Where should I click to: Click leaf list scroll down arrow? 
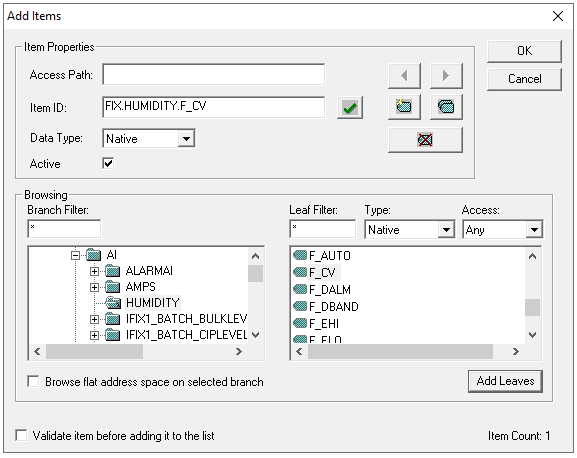coord(532,335)
